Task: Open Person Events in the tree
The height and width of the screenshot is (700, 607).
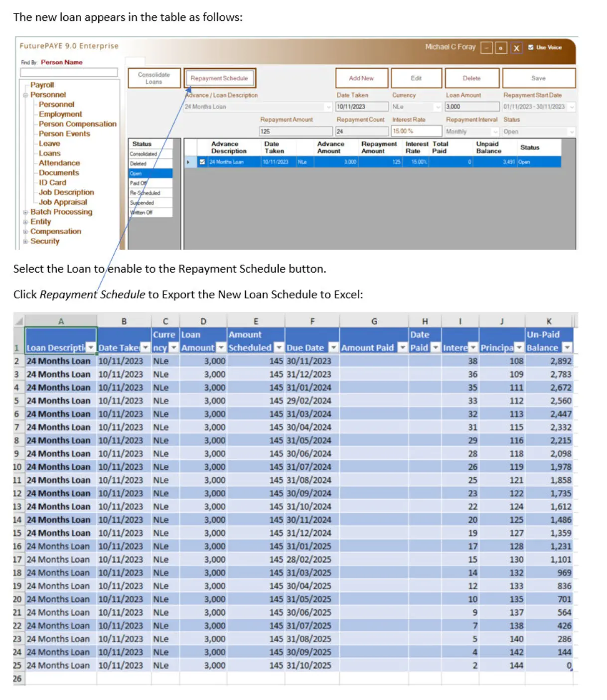Action: click(x=64, y=134)
